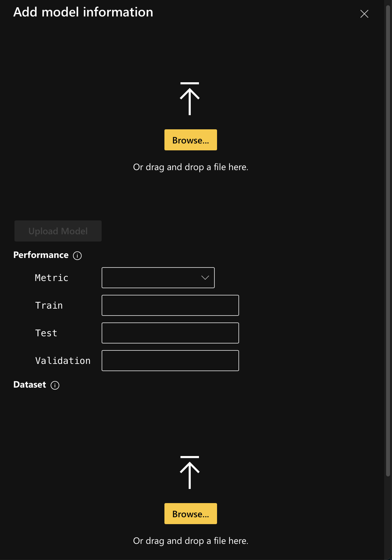This screenshot has width=392, height=560.
Task: Click the Add model information title
Action: click(83, 12)
